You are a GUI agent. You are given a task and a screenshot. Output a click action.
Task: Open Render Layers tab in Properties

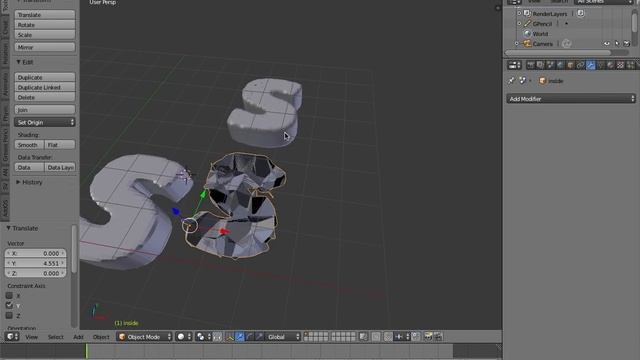tap(540, 65)
